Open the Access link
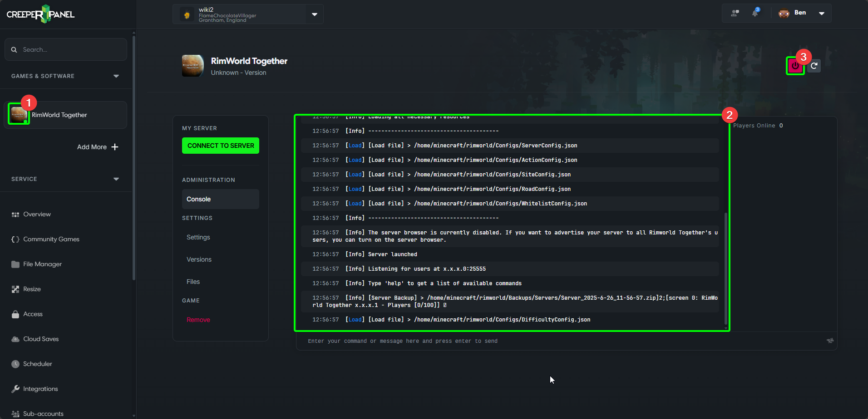Image resolution: width=868 pixels, height=419 pixels. tap(33, 314)
